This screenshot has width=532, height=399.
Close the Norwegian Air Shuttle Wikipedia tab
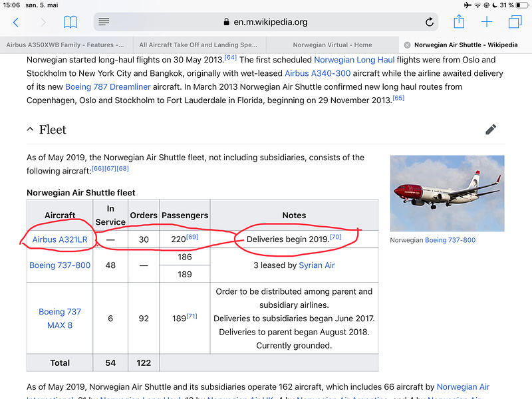click(407, 45)
